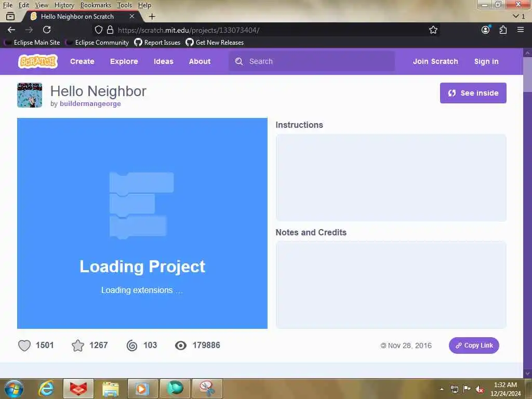
Task: Open the tab overview icon left of the tab
Action: tap(10, 16)
